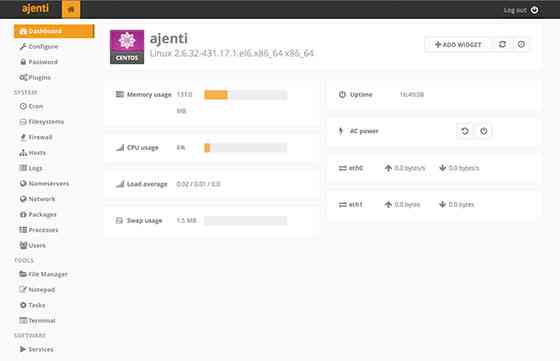Click the Users icon in sidebar

(23, 245)
